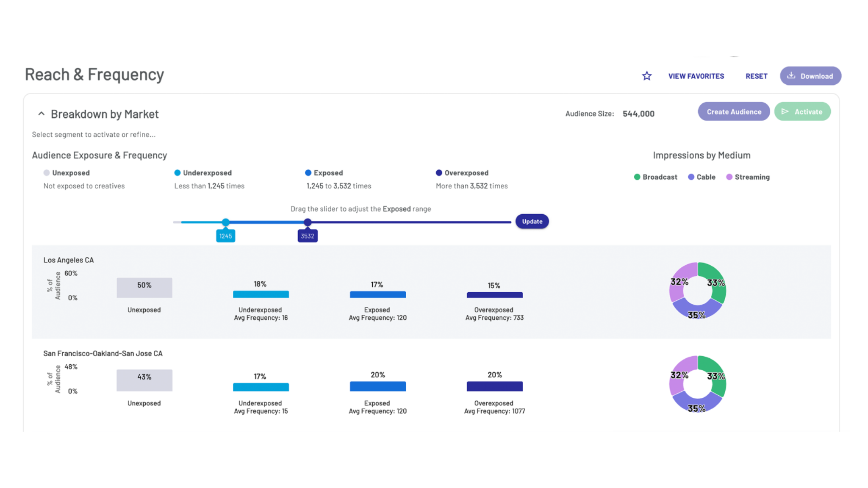
Task: Click the download arrow icon
Action: (x=791, y=75)
